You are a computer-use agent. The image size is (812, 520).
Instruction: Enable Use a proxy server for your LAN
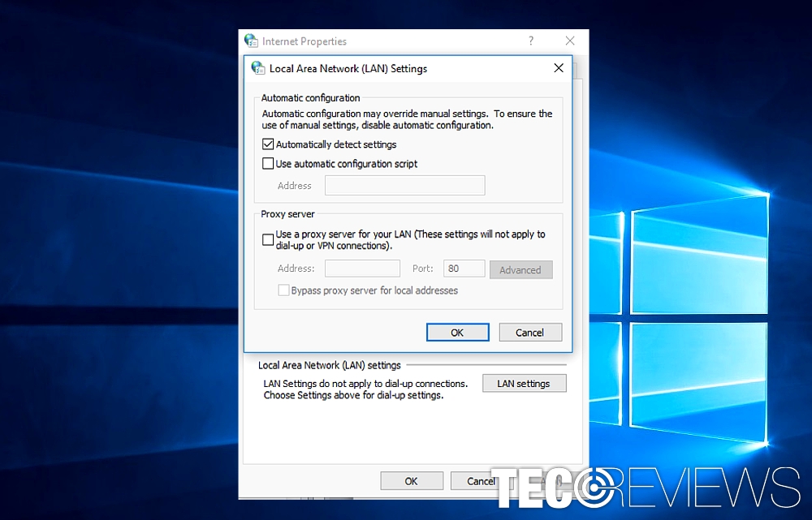point(268,239)
